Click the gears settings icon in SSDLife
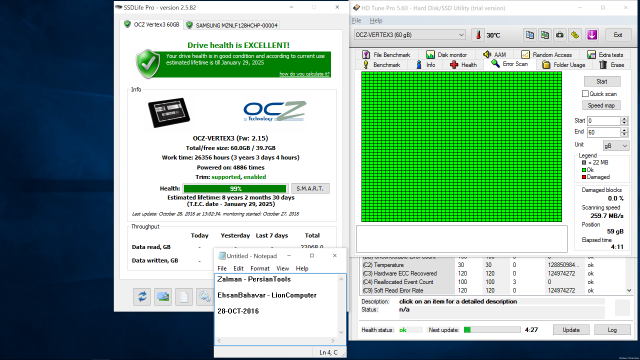 pyautogui.click(x=204, y=297)
